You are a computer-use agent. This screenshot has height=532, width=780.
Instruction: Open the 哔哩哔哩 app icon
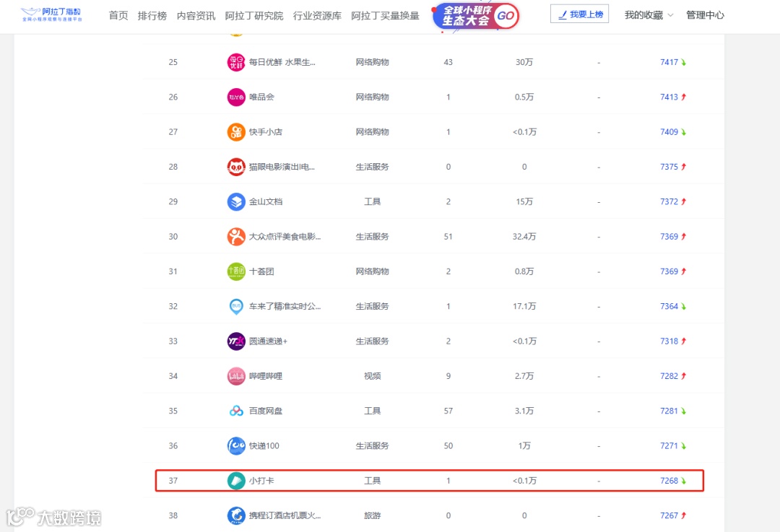point(235,376)
